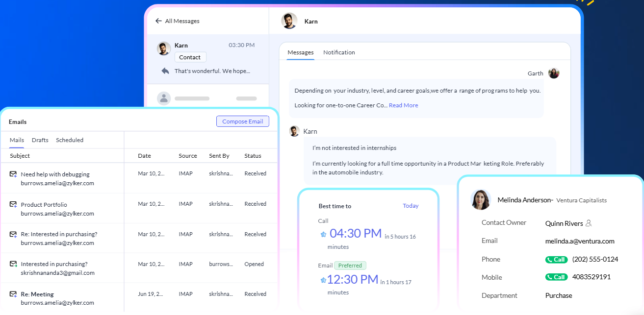The image size is (644, 315).
Task: Click the Contact tag under Karn
Action: coord(190,57)
